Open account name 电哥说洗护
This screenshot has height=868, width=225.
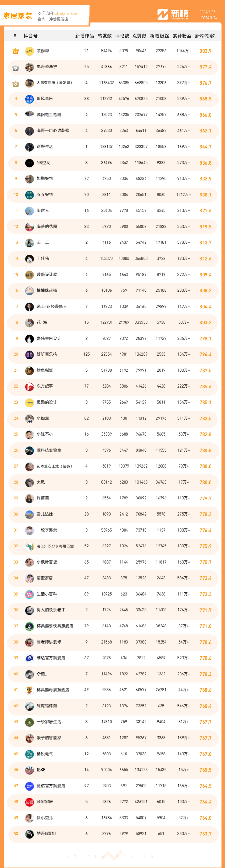[x=47, y=67]
